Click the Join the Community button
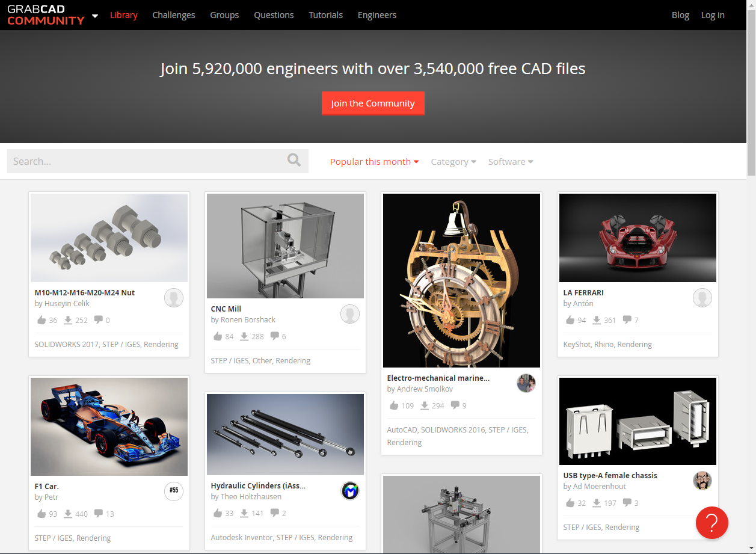 coord(373,103)
